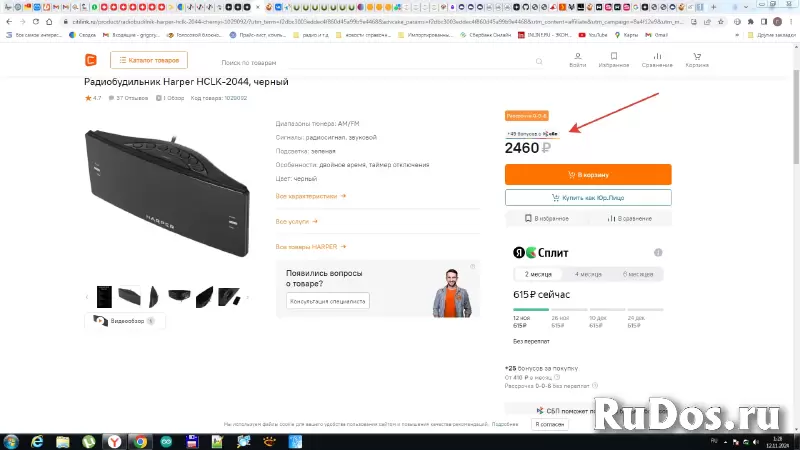800x450 pixels.
Task: Open a new browser tab
Action: point(713,7)
